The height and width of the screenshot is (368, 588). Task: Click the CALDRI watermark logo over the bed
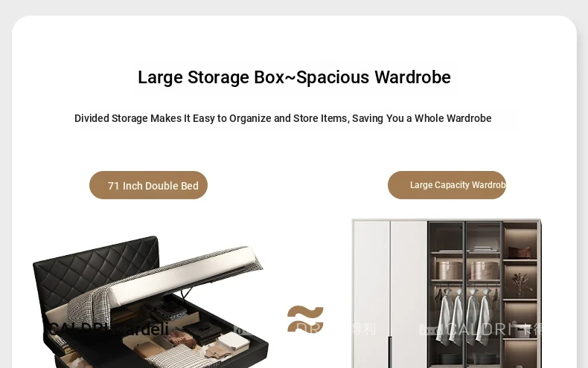point(109,329)
